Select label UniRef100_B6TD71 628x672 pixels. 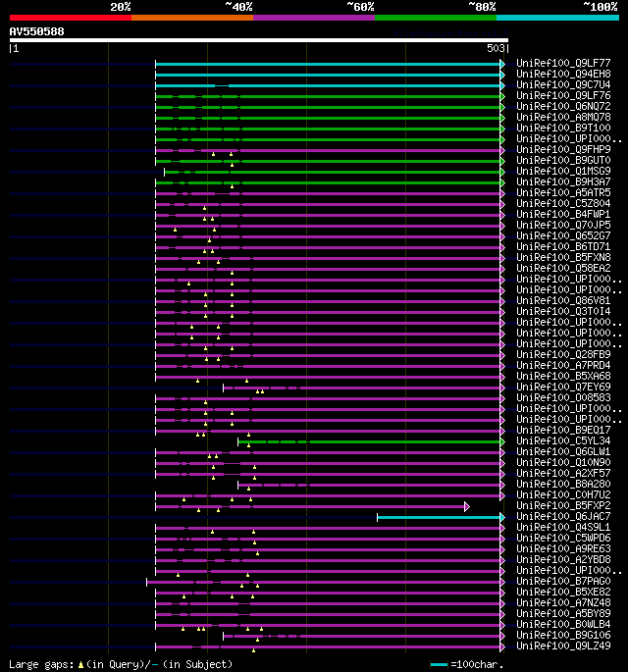click(x=563, y=247)
